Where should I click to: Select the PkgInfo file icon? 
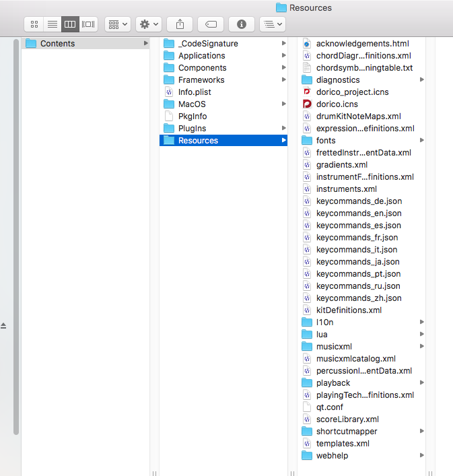pyautogui.click(x=169, y=116)
